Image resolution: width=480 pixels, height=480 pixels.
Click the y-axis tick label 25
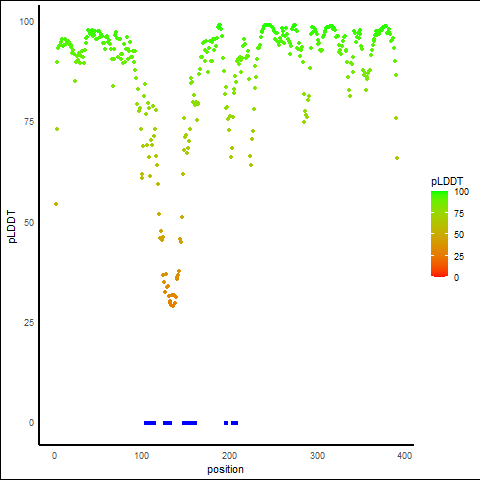pyautogui.click(x=29, y=323)
